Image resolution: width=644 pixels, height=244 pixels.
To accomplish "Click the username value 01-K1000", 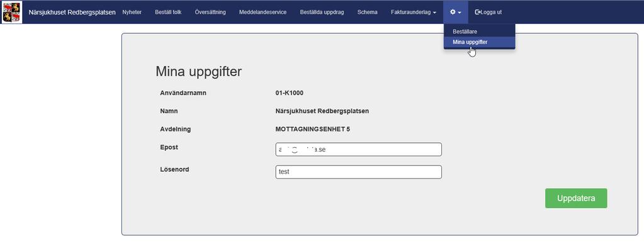I will click(x=289, y=93).
